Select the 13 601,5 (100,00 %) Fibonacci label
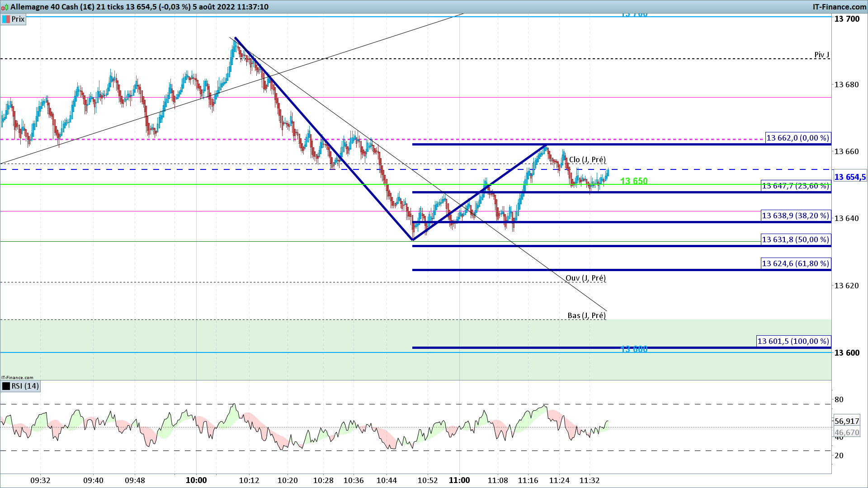This screenshot has width=868, height=488. pyautogui.click(x=793, y=342)
